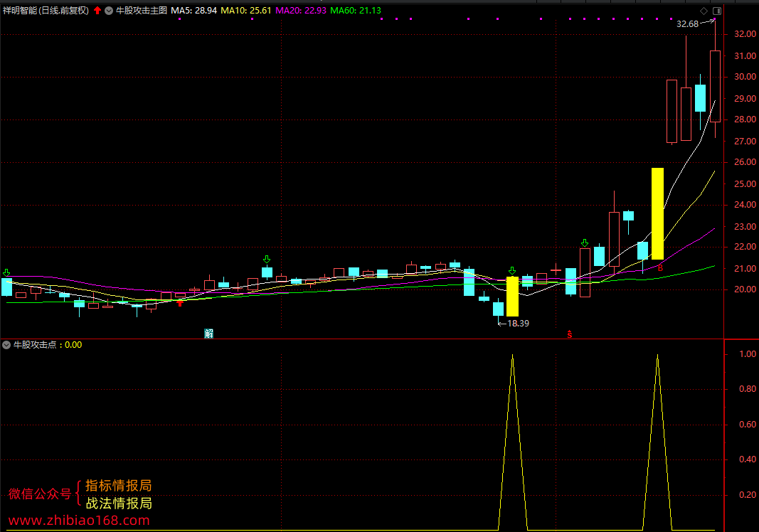Click the 牛股攻击点 indicator name
Viewport: 759px width, 532px height.
(x=35, y=345)
